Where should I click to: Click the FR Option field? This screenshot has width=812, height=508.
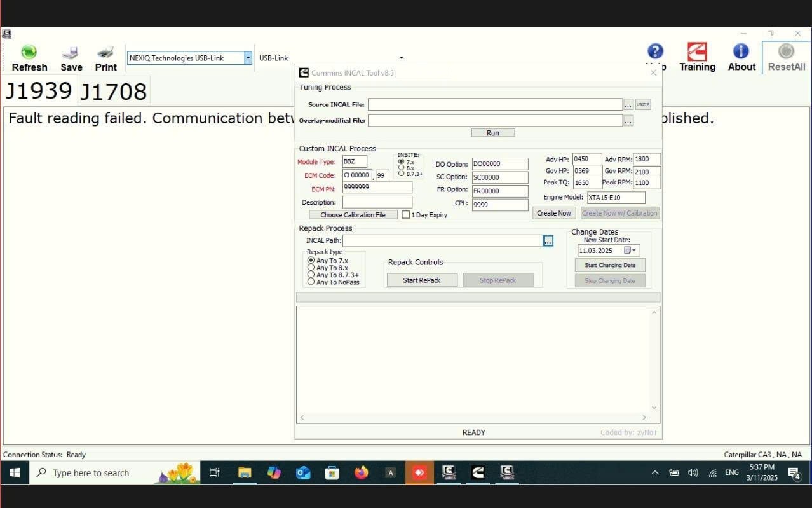click(x=500, y=191)
